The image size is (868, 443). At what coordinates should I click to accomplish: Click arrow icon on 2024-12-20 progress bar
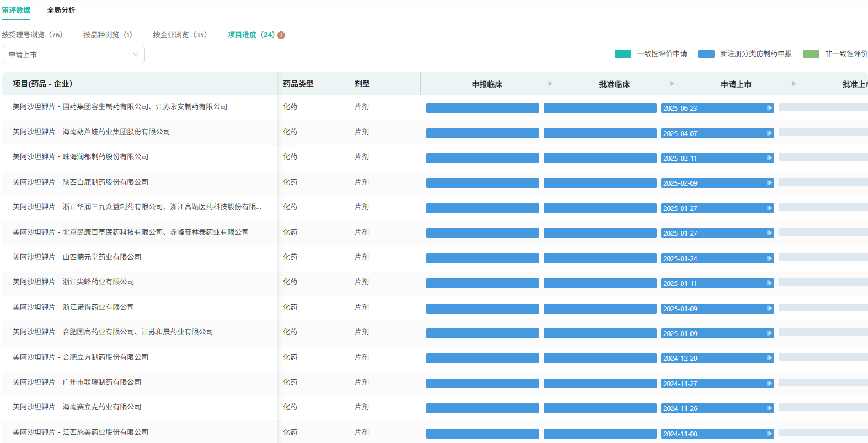point(769,358)
